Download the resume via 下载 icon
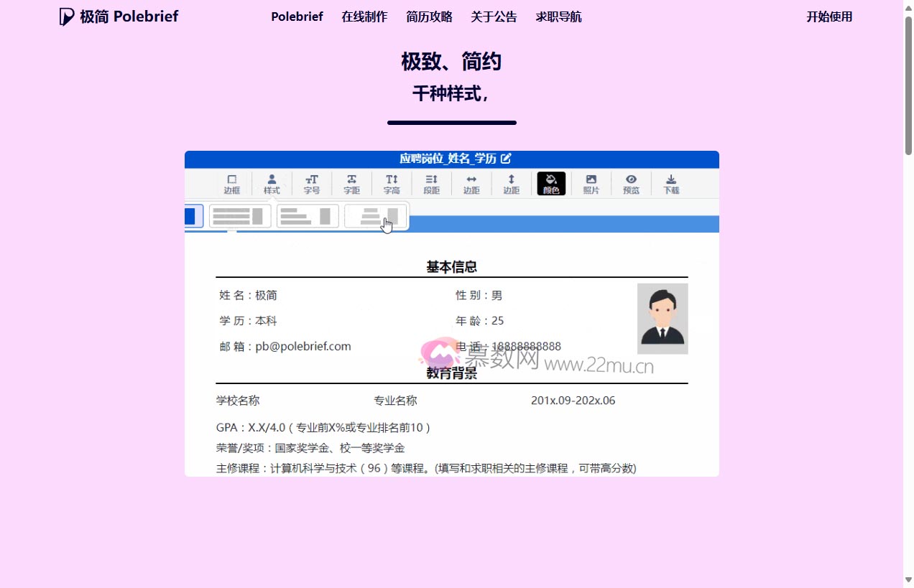Viewport: 914px width, 588px height. pos(670,183)
